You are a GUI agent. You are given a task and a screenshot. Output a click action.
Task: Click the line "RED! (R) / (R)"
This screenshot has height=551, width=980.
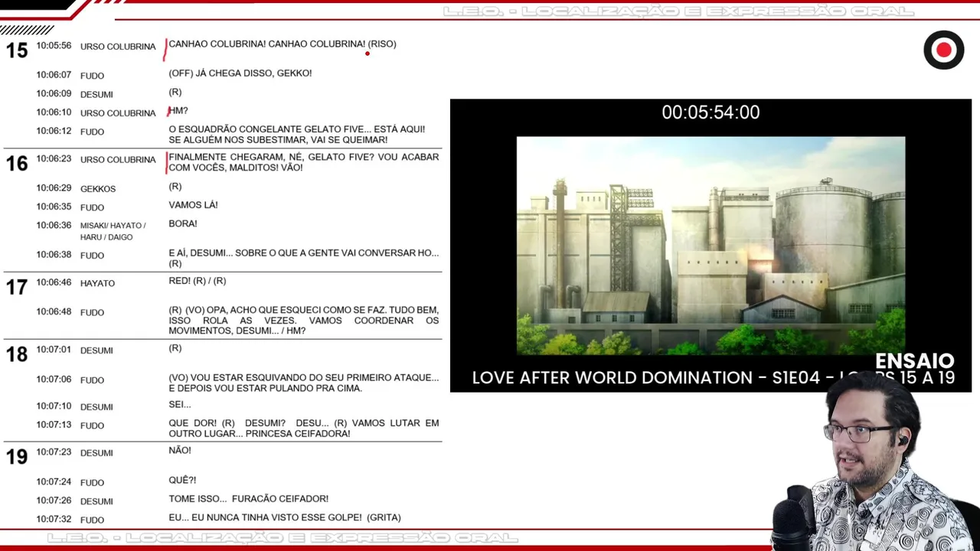[198, 281]
